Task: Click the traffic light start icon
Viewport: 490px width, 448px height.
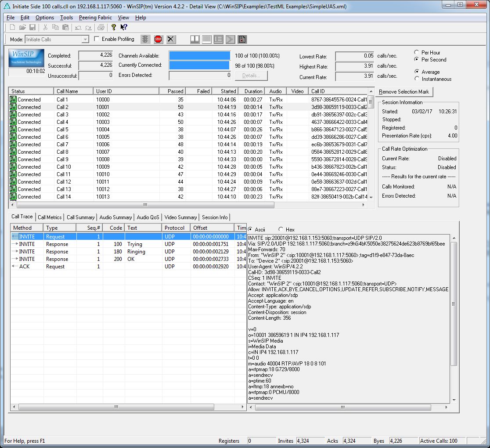Action: (145, 39)
